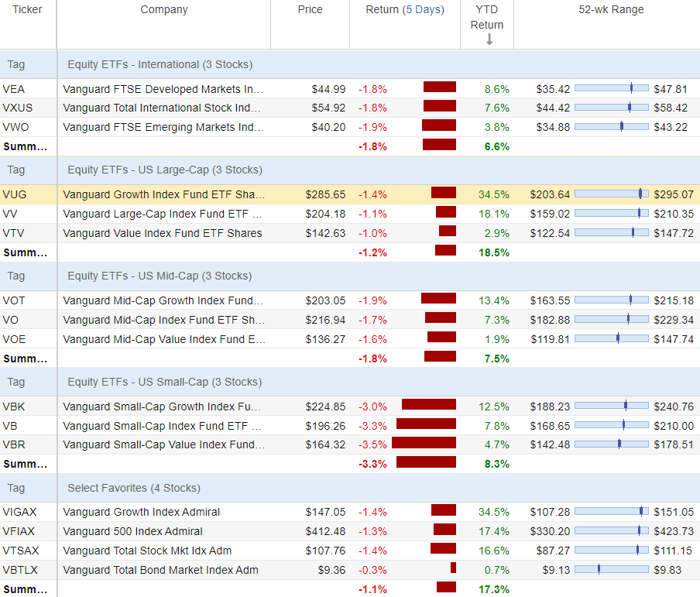
Task: Select the VWO ticker
Action: [x=15, y=127]
